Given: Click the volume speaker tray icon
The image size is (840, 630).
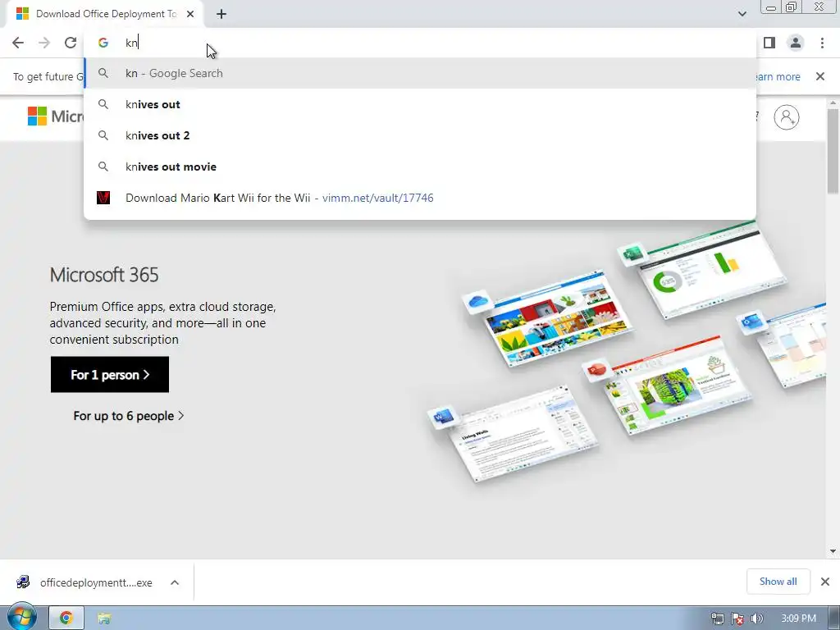Looking at the screenshot, I should point(757,619).
